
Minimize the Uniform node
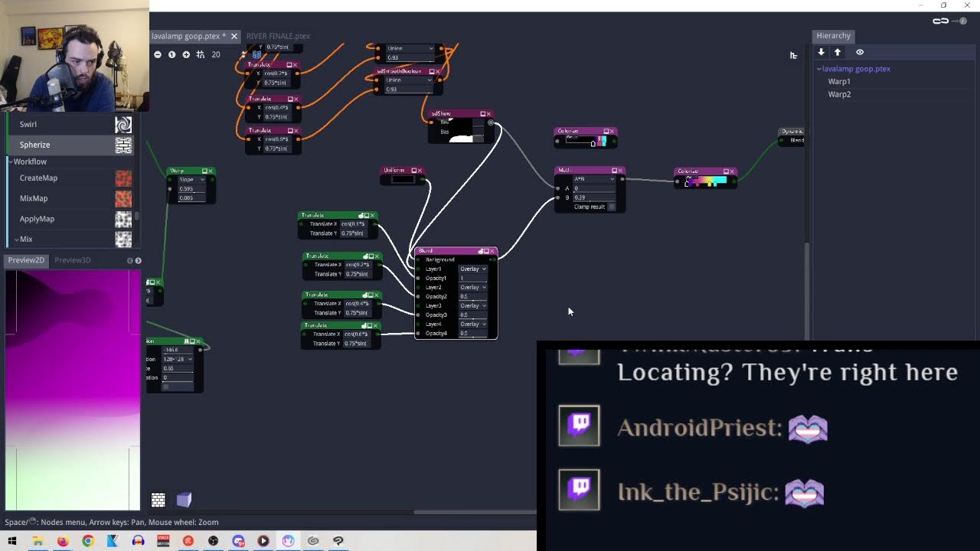[x=413, y=171]
